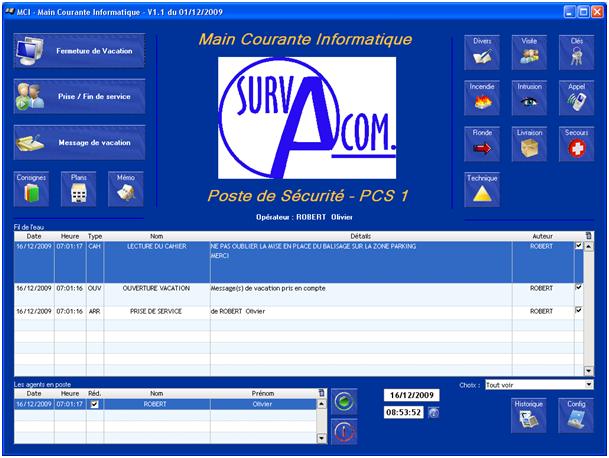Log a Secours first-aid event
The height and width of the screenshot is (458, 609).
pyautogui.click(x=576, y=144)
